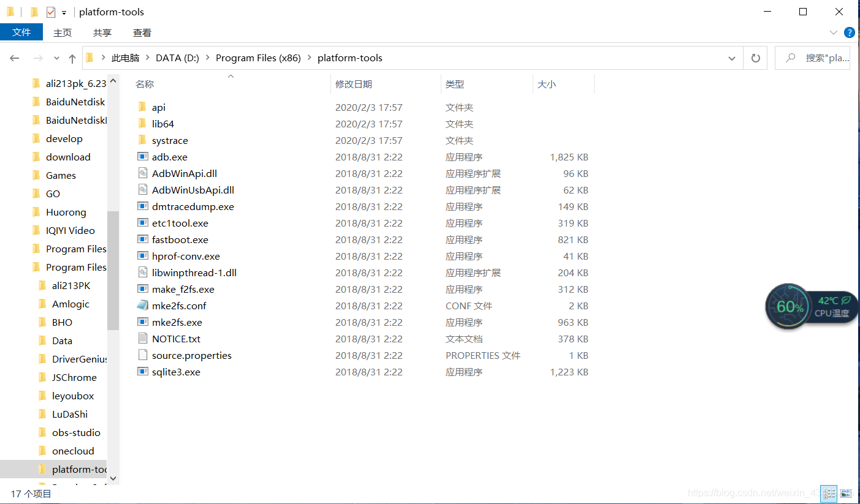Expand breadcrumb arrow after Program Files (x86)
The height and width of the screenshot is (504, 860).
point(309,58)
